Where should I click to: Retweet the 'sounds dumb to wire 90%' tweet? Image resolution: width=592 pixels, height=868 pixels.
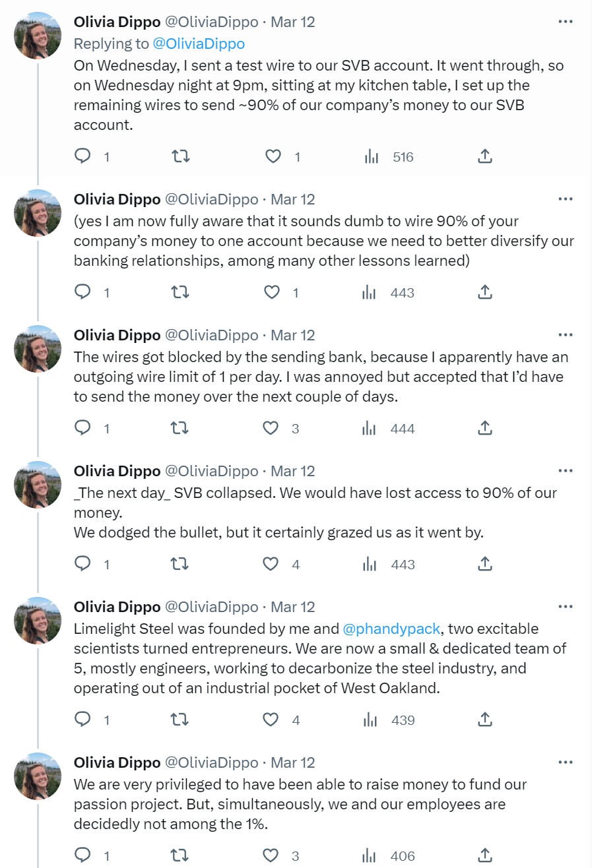180,292
